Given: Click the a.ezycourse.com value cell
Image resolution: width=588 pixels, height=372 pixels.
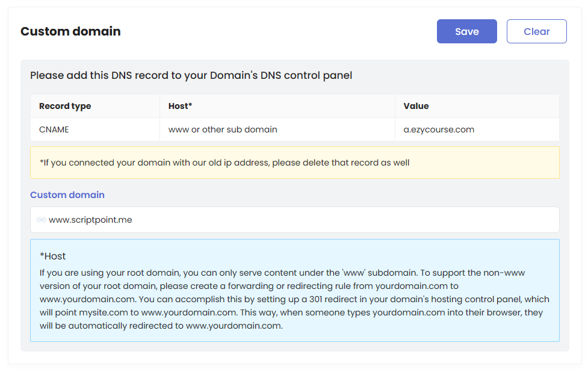Looking at the screenshot, I should 477,130.
